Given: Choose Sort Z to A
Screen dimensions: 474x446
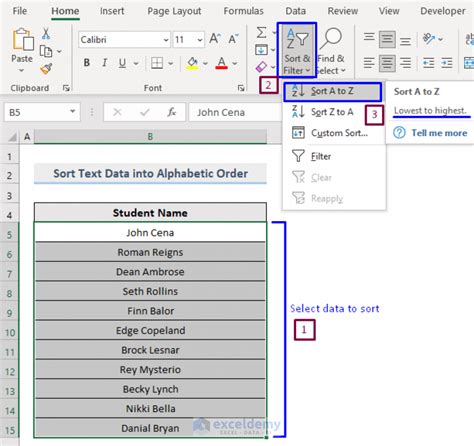Looking at the screenshot, I should click(x=334, y=112).
